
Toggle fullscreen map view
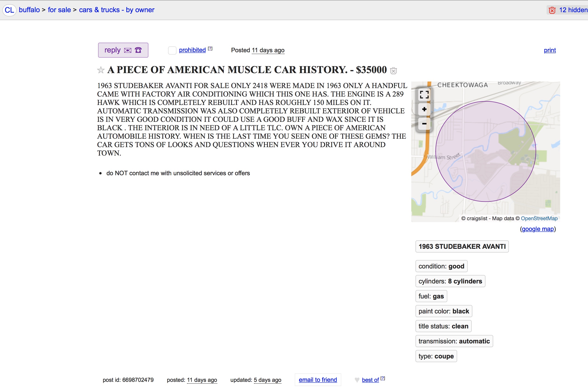(424, 94)
